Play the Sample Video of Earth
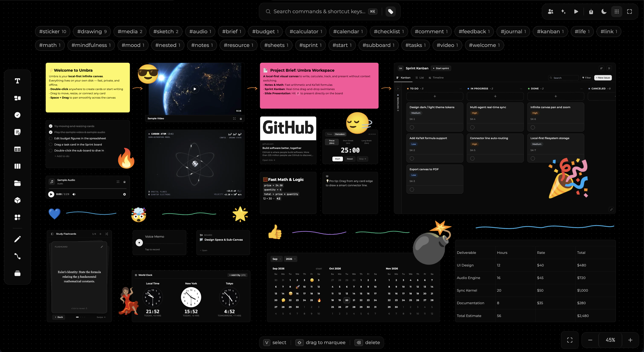Image resolution: width=644 pixels, height=352 pixels. point(194,89)
